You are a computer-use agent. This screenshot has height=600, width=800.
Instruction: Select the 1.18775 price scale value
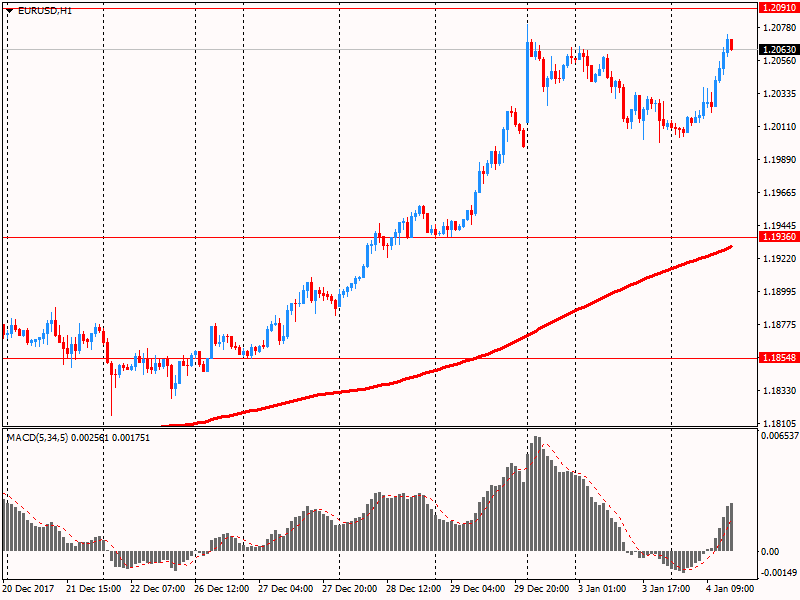coord(780,324)
